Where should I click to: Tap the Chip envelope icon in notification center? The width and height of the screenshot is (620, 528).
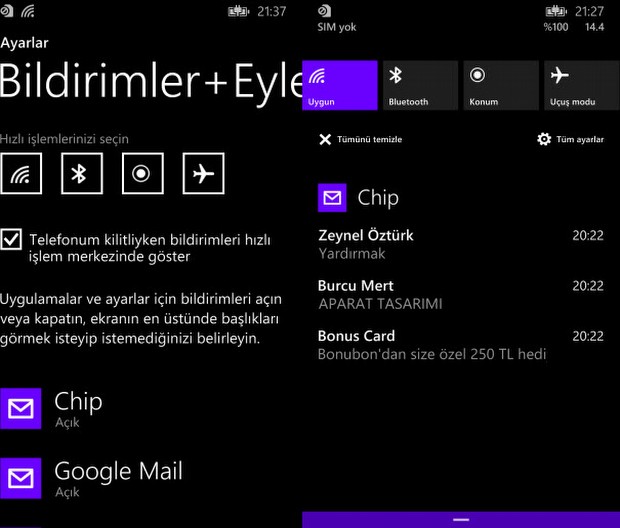(x=332, y=197)
